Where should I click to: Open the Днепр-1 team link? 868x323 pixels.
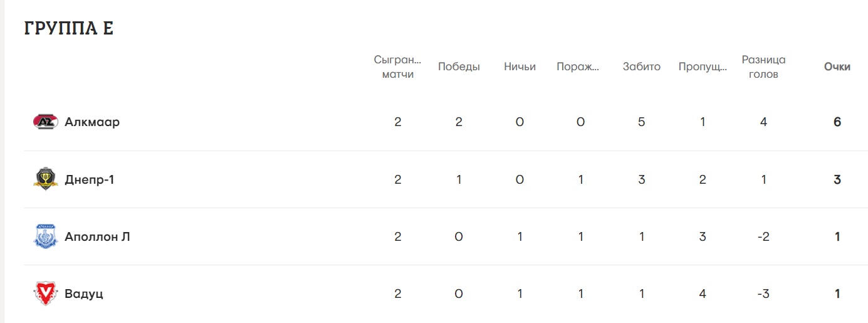coord(90,179)
